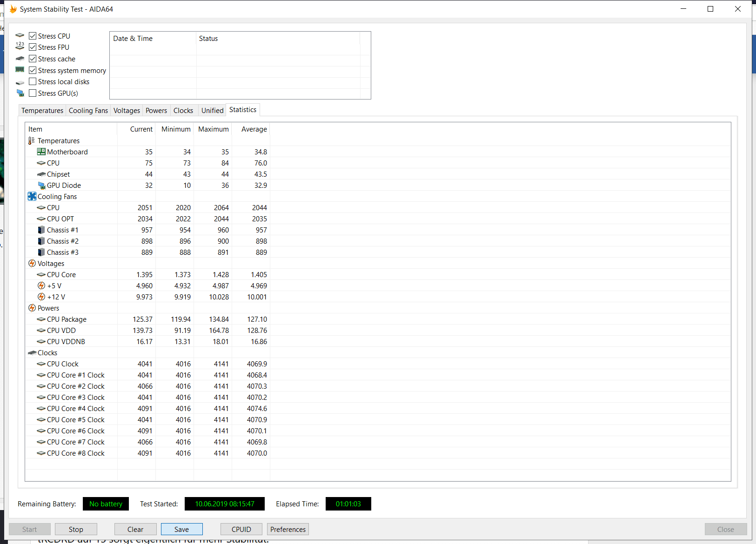Click the Test Started date value 10.06.2019 08:15:47
This screenshot has width=756, height=544.
[x=225, y=504]
